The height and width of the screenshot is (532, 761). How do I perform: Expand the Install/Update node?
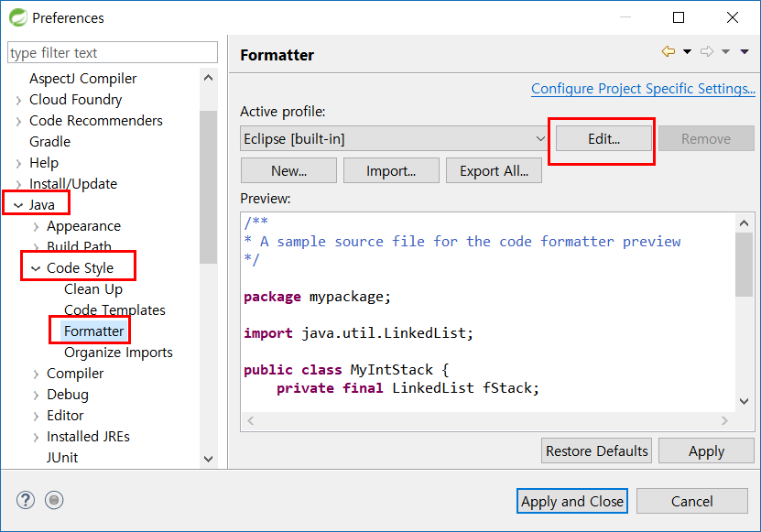tap(18, 184)
